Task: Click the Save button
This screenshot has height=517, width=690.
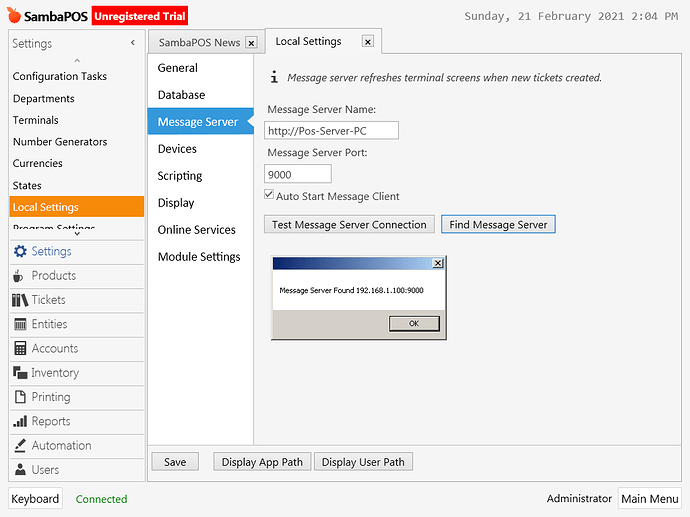Action: (175, 462)
